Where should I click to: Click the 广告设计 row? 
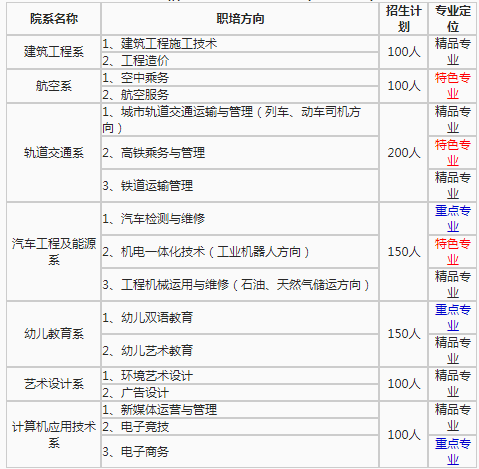coord(240,393)
